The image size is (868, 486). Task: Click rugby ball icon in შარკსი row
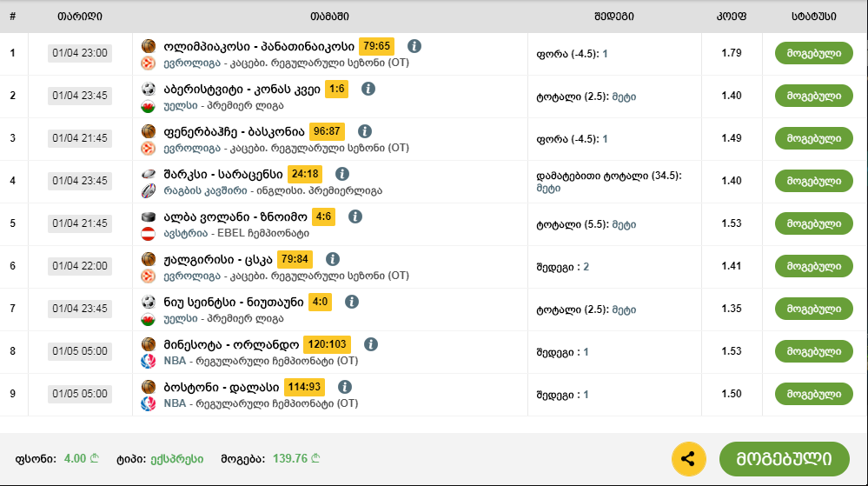coord(149,174)
